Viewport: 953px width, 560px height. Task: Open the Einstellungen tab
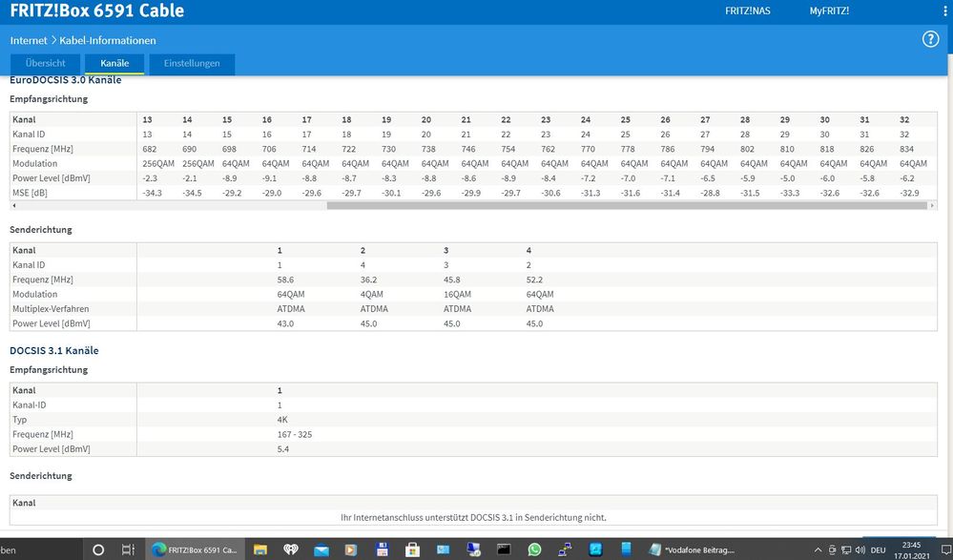192,63
